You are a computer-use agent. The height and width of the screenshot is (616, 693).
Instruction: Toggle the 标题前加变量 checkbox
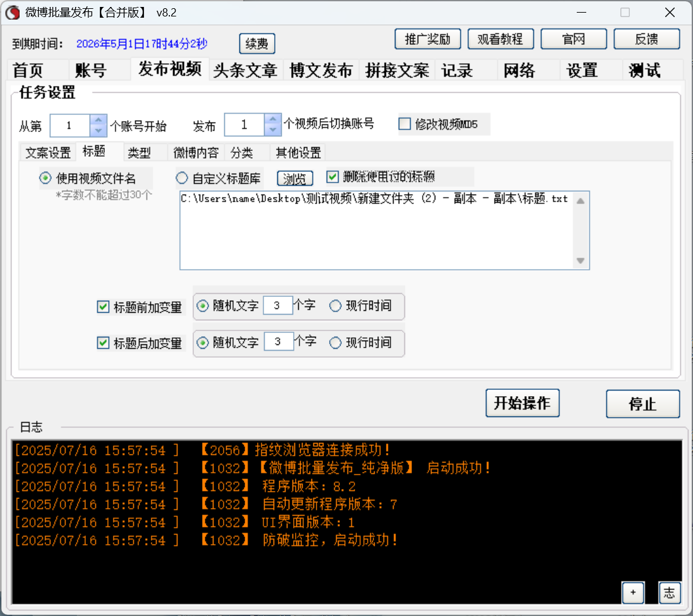point(103,306)
